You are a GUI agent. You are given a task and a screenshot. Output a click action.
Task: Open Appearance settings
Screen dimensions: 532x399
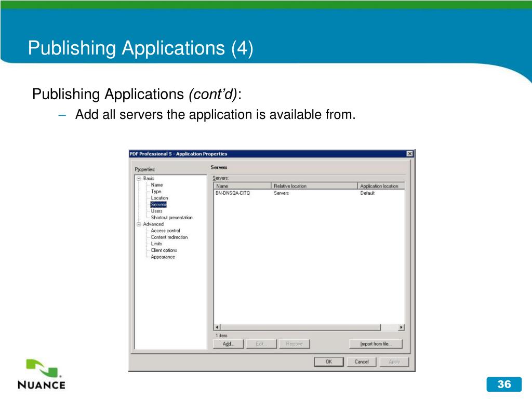point(163,257)
